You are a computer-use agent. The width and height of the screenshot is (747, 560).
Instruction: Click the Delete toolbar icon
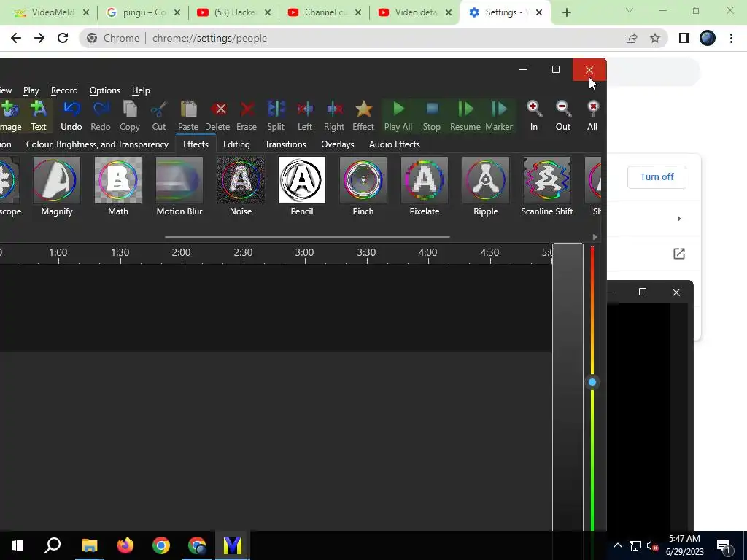tap(217, 116)
